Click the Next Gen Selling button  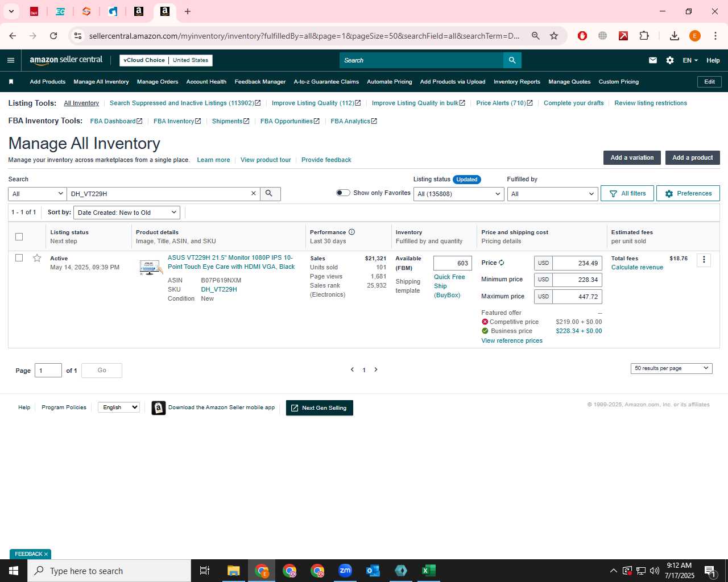(x=319, y=408)
